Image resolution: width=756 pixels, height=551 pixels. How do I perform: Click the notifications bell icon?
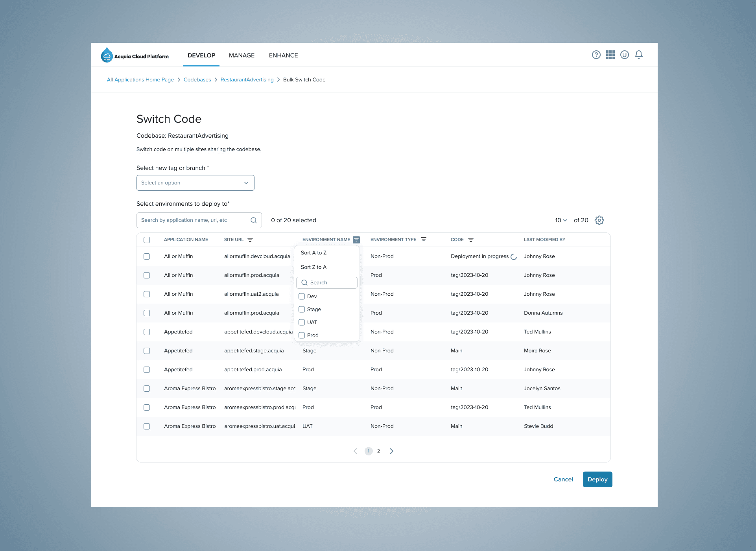[639, 55]
